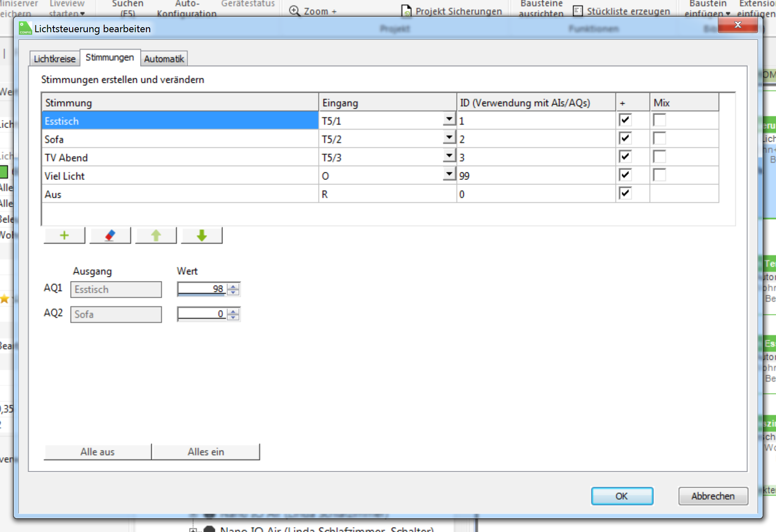This screenshot has width=776, height=532.
Task: Click the Mix column header
Action: [x=684, y=102]
